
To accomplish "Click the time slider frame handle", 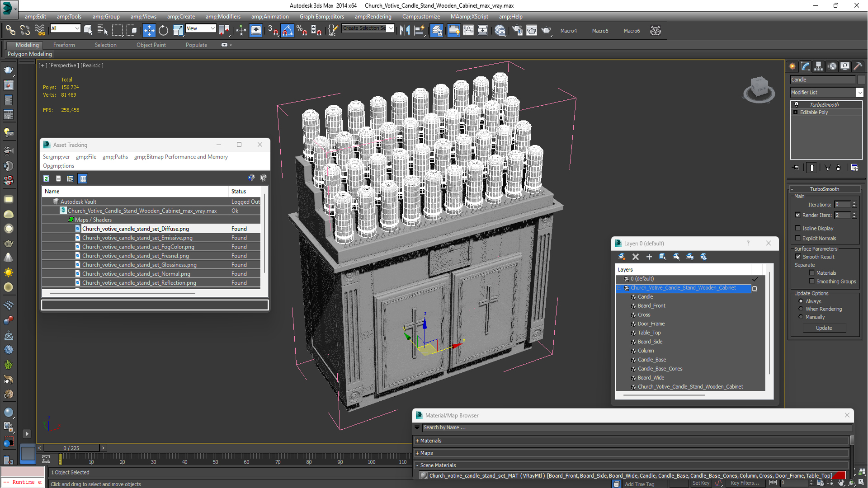I will (71, 448).
